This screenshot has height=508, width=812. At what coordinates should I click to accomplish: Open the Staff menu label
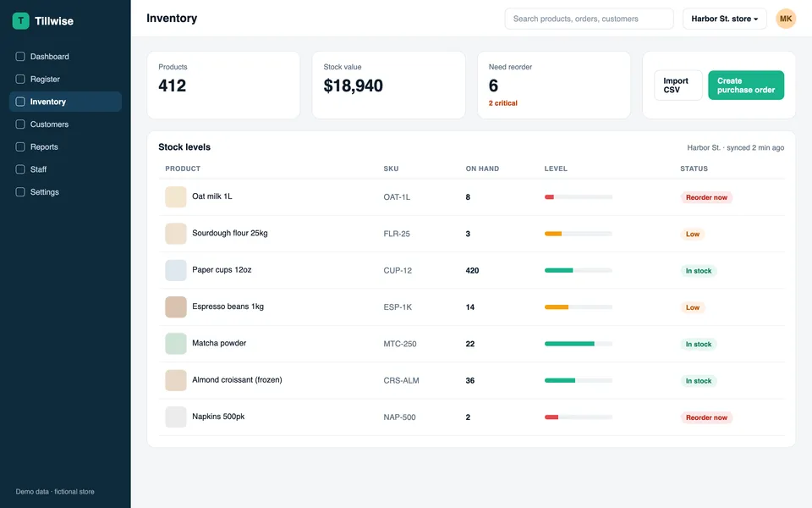point(38,169)
